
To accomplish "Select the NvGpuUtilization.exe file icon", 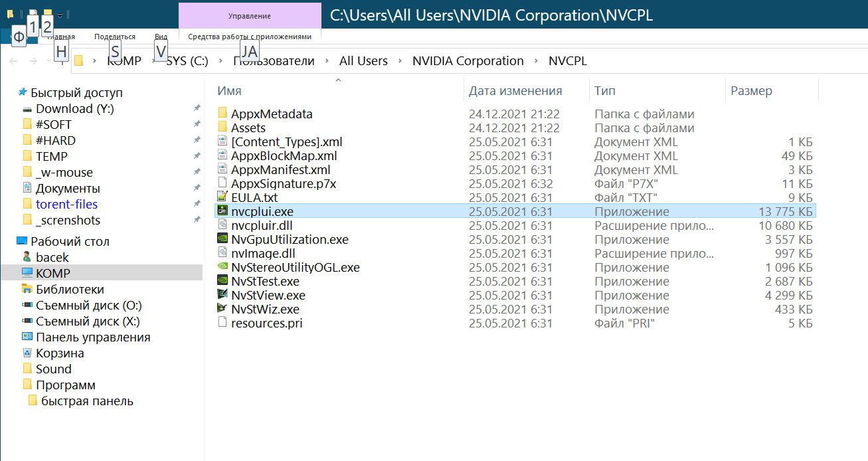I will pos(223,239).
